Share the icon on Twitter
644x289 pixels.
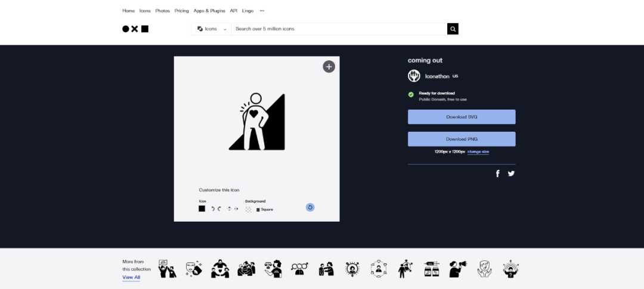(511, 173)
